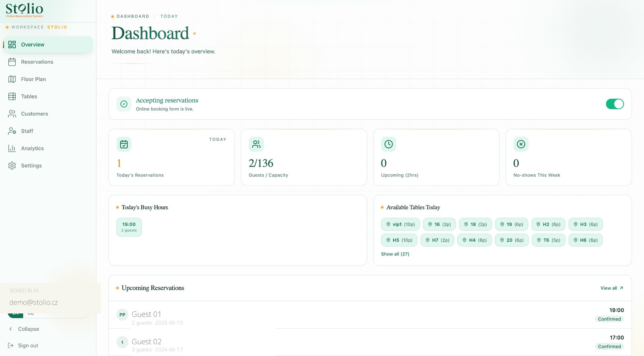Select table H5 (10p) chip
644x356 pixels.
coord(399,240)
